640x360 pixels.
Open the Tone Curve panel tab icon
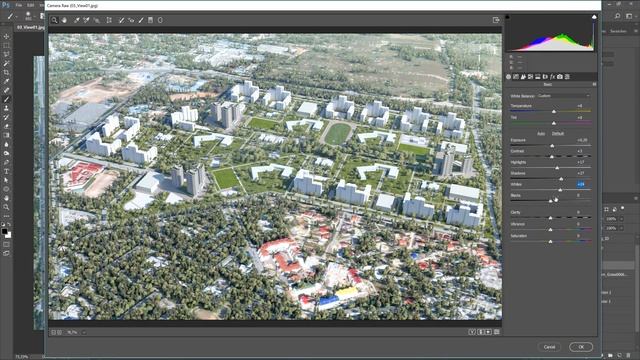[516, 77]
